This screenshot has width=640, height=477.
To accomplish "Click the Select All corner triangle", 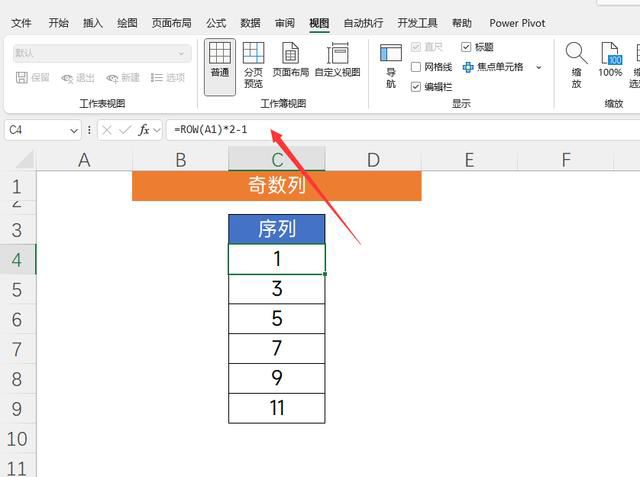I will 24,160.
